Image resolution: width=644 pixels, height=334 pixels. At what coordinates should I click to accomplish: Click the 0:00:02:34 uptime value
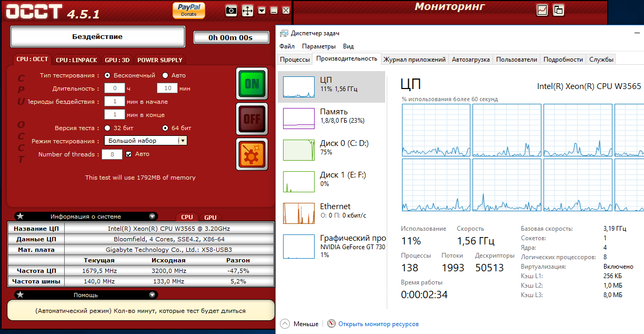pyautogui.click(x=424, y=295)
